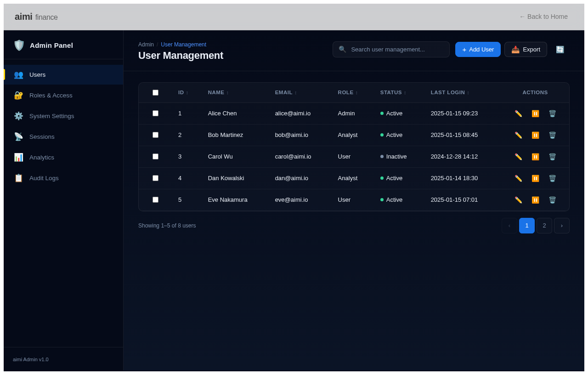Click the aimi Admin v1.0 footer text
The image size is (588, 375).
tap(31, 359)
